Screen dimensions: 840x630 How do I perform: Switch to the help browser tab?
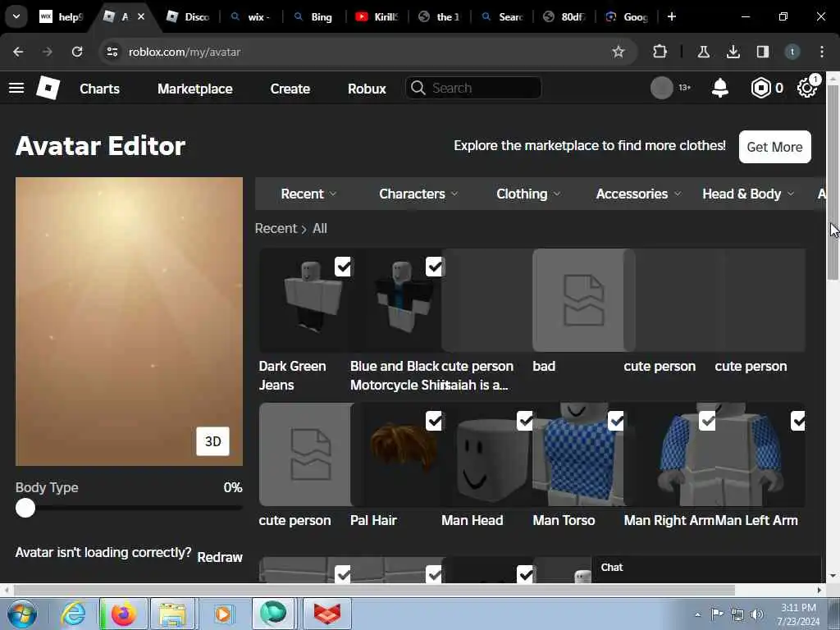click(x=62, y=16)
